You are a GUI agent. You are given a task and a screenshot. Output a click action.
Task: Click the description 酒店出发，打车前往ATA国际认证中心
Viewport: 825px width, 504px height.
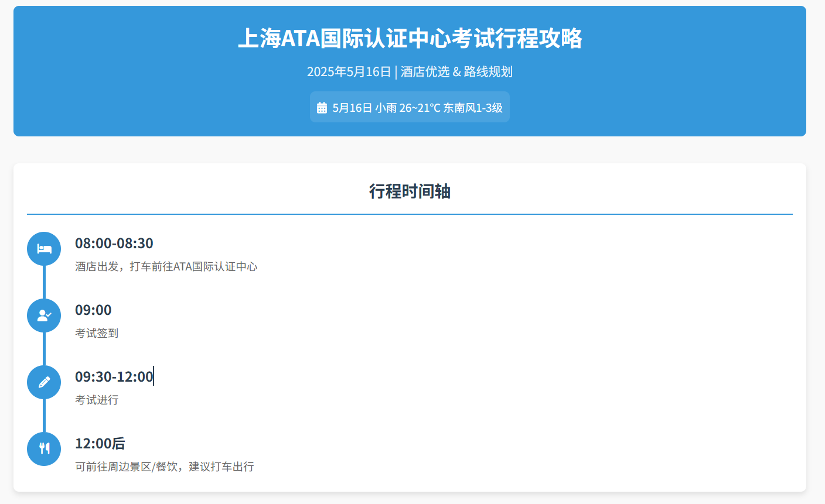point(166,266)
